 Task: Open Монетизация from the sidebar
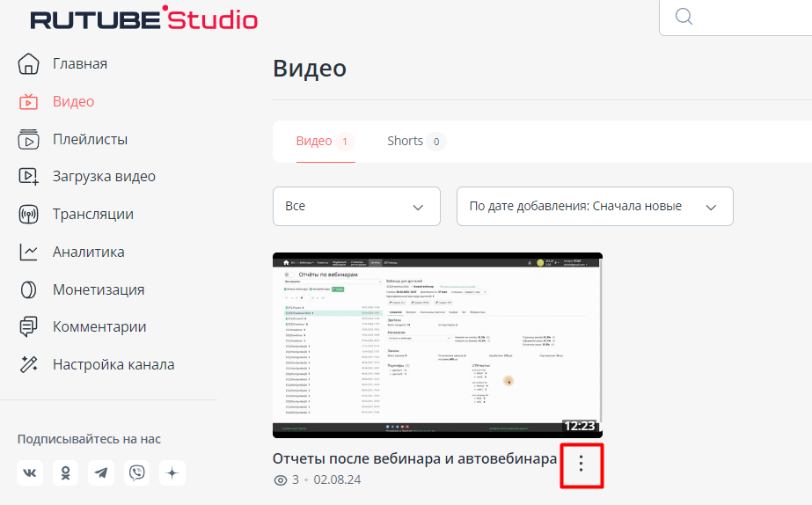click(98, 289)
